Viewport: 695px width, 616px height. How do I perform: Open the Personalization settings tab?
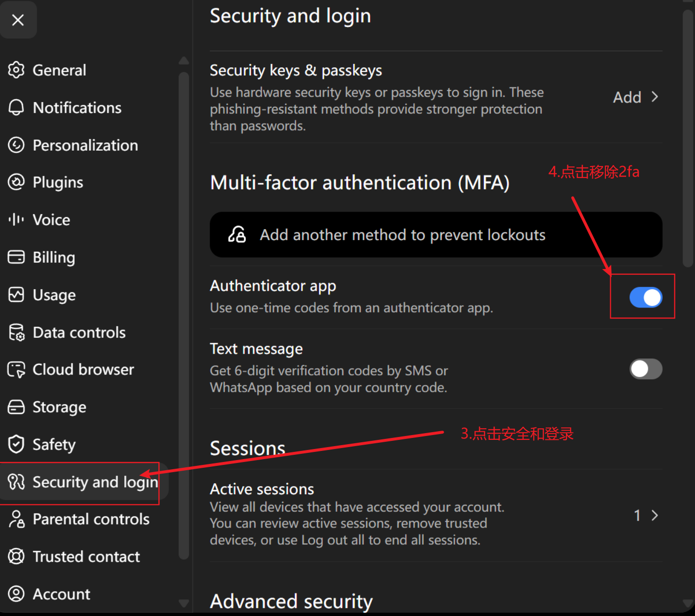(x=73, y=145)
